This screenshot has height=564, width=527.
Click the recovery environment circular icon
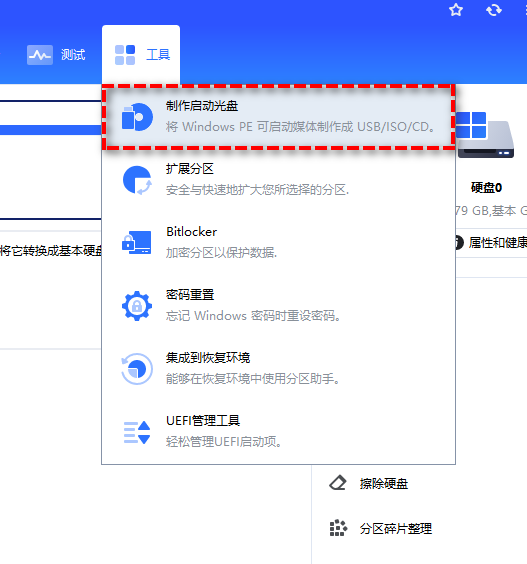click(x=137, y=369)
